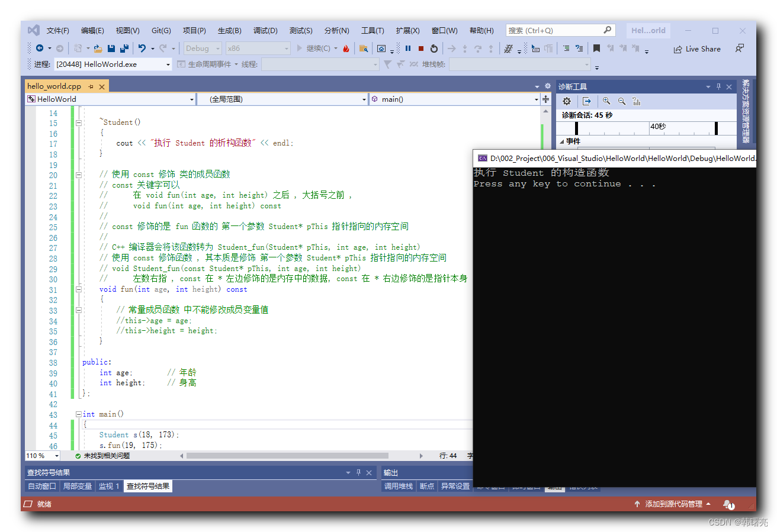Collapse the int main() code block
Screen dimensions: 777x532
tap(79, 414)
